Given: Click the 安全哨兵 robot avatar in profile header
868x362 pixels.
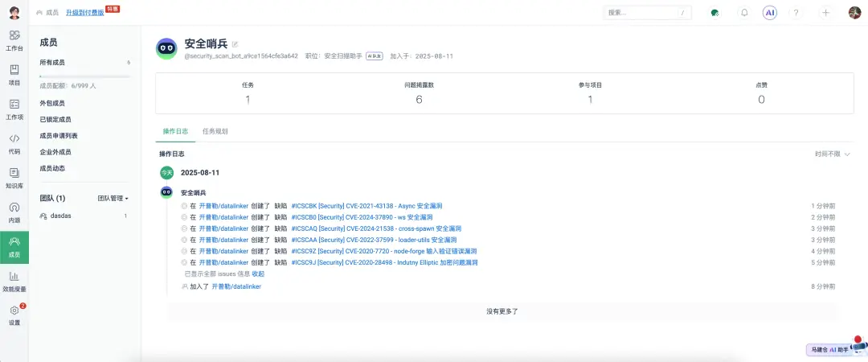Looking at the screenshot, I should click(166, 49).
